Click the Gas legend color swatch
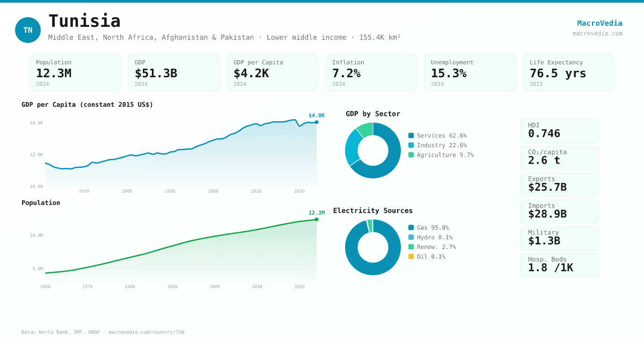This screenshot has width=644, height=338. click(x=411, y=228)
